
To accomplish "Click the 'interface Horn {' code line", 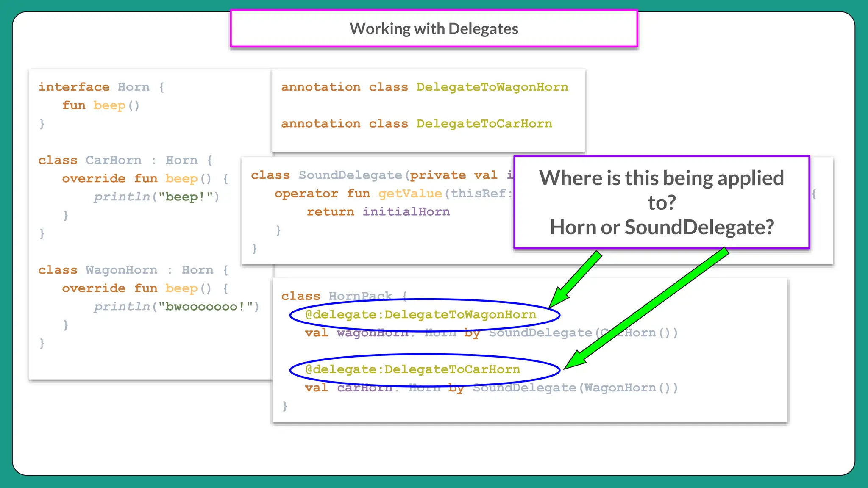I will [102, 87].
